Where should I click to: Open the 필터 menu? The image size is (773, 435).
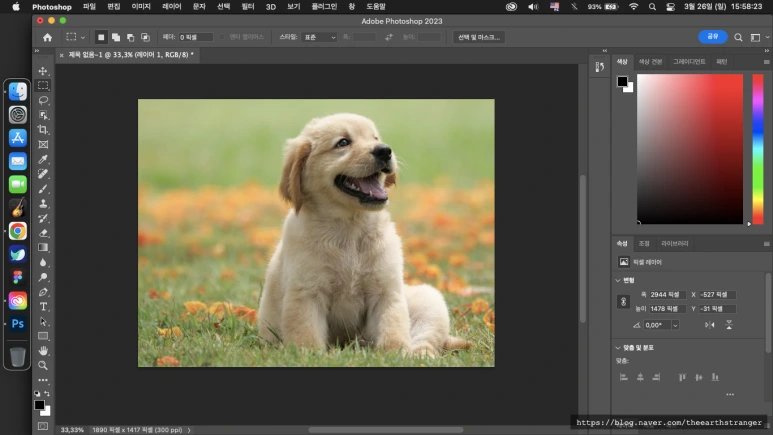248,7
